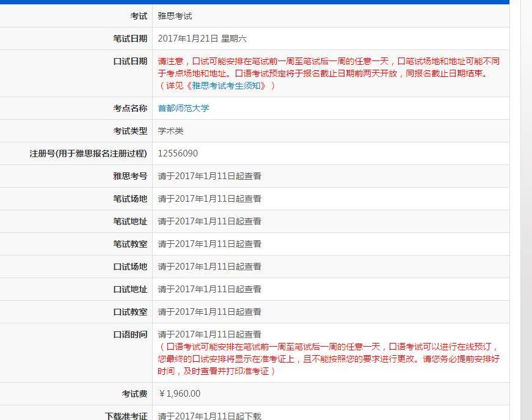The width and height of the screenshot is (532, 420).
Task: Click the 口试教室 row's 请于2017年1月11日起查看 value
Action: click(210, 312)
